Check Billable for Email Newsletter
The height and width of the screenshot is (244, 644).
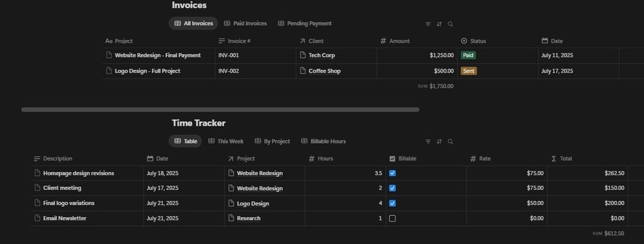[x=392, y=218]
